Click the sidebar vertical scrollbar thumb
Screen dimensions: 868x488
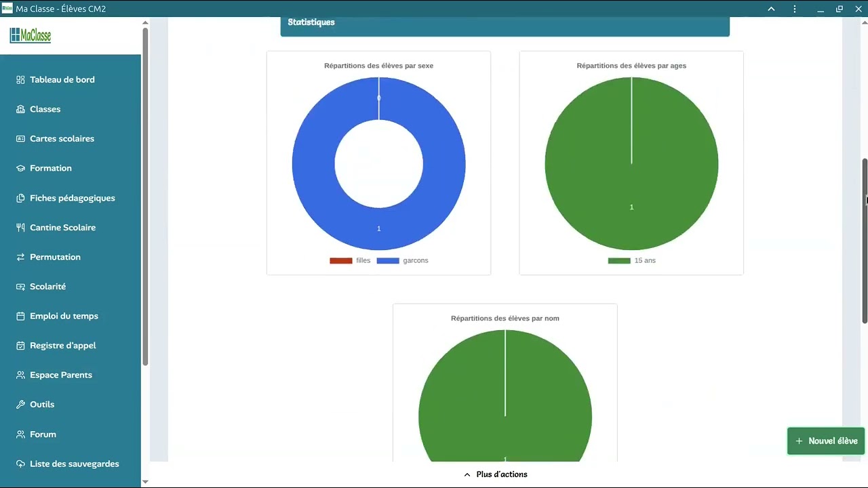click(x=145, y=197)
